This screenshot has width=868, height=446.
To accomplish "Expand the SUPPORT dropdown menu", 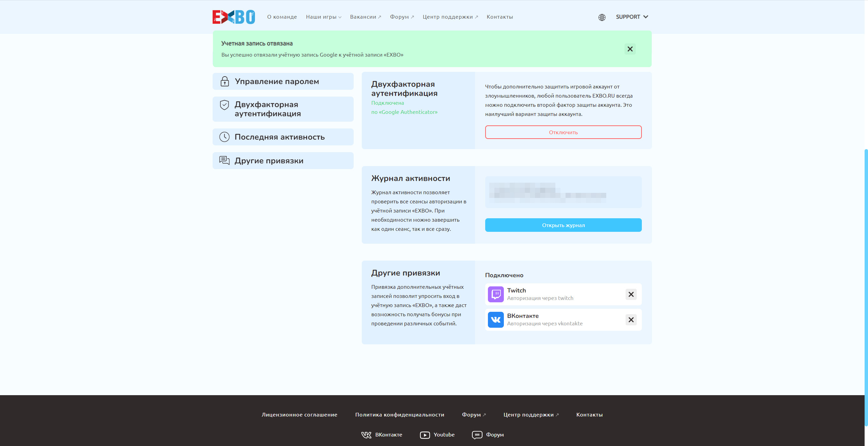I will 632,17.
